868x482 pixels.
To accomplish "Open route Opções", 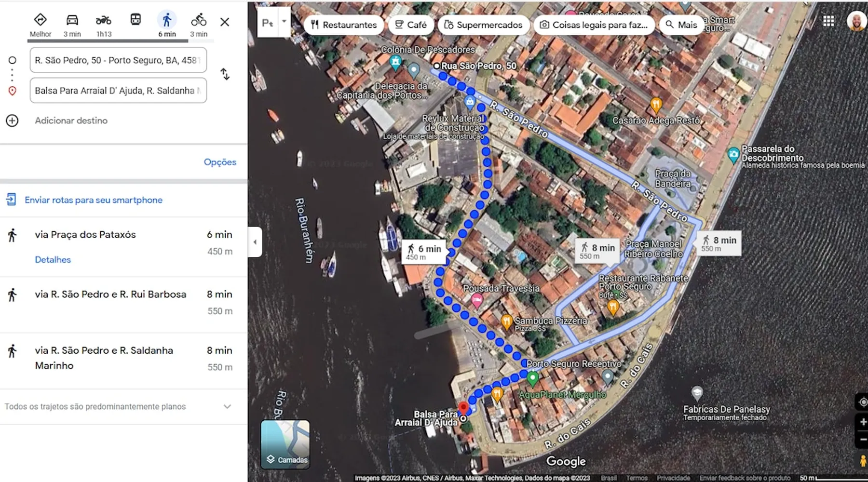I will [220, 162].
